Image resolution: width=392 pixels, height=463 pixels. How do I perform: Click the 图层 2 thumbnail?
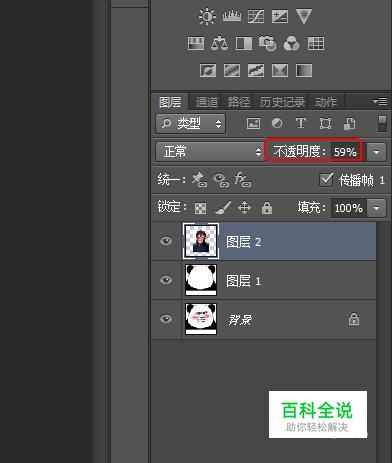point(201,241)
